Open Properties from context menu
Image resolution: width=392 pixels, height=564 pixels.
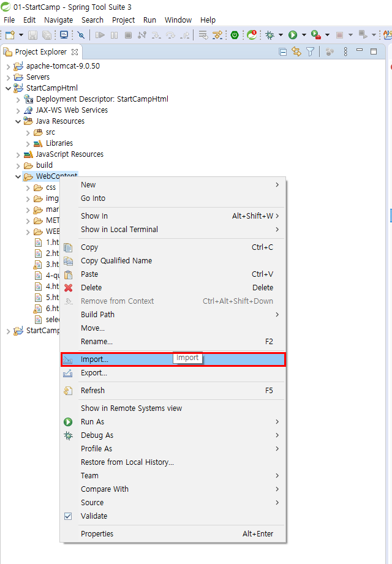[x=173, y=534]
